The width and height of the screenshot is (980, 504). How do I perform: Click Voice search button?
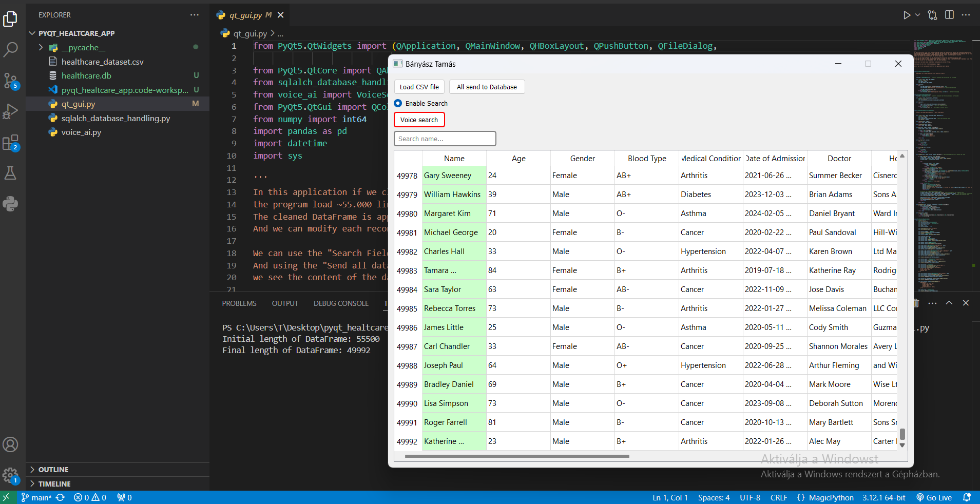[419, 120]
